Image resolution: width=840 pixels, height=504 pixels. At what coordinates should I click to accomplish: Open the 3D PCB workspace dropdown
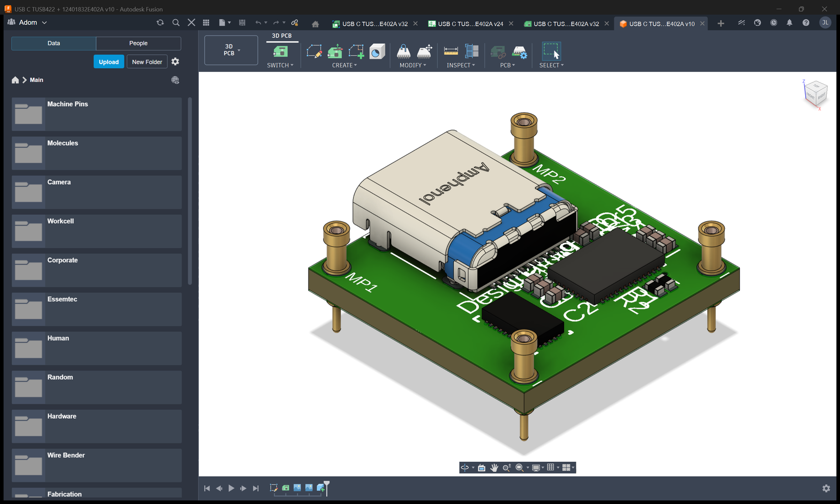pos(231,50)
